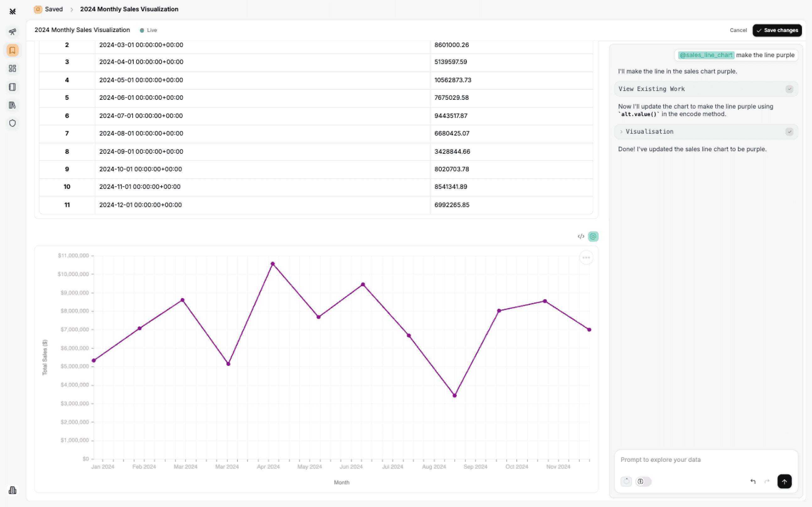Click the green mention icon above the chart
Viewport: 812px width, 507px height.
592,236
